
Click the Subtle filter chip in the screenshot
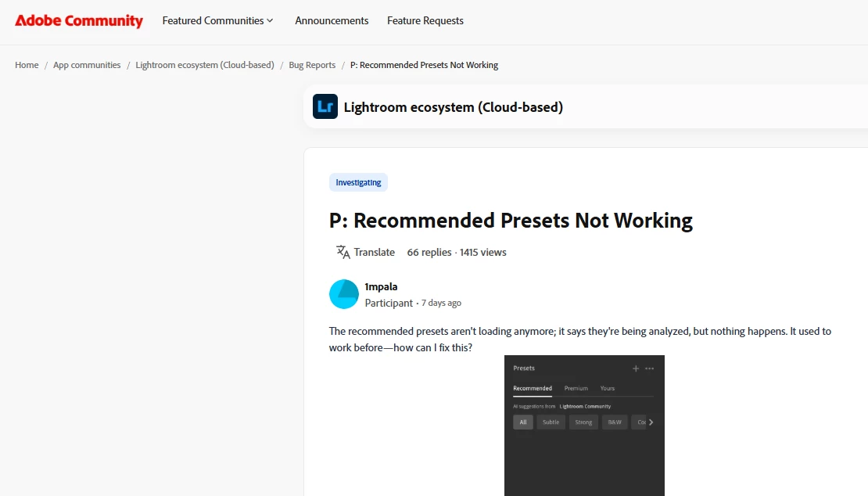551,422
